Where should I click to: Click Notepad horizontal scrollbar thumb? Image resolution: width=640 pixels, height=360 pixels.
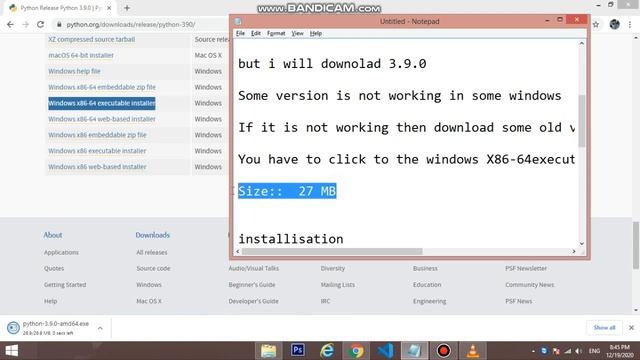pos(332,251)
